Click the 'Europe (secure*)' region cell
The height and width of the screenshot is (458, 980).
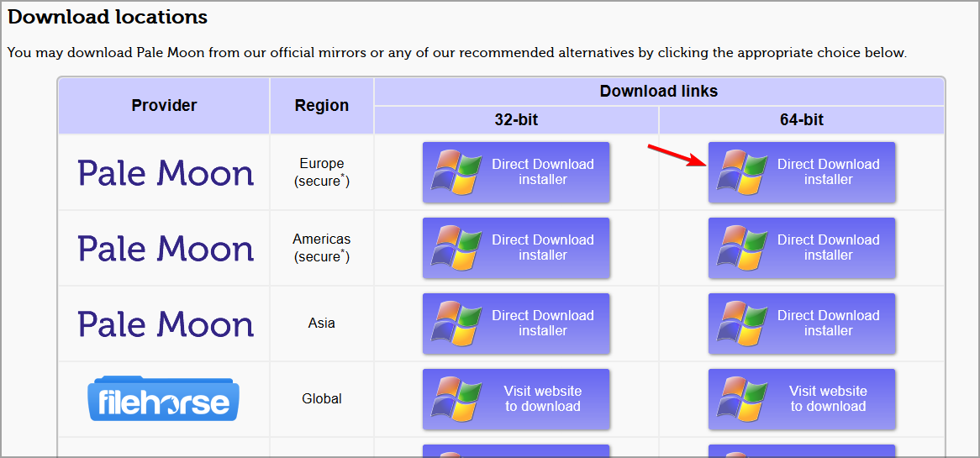pos(322,172)
